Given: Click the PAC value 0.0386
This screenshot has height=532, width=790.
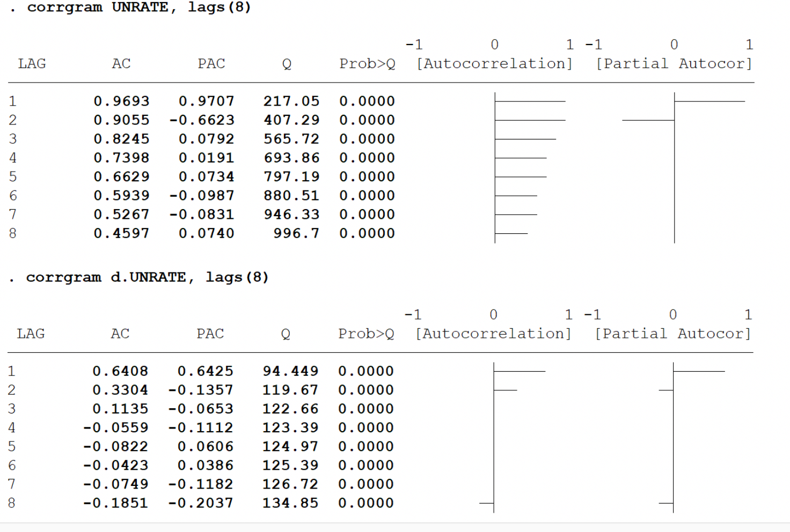Looking at the screenshot, I should (x=206, y=465).
